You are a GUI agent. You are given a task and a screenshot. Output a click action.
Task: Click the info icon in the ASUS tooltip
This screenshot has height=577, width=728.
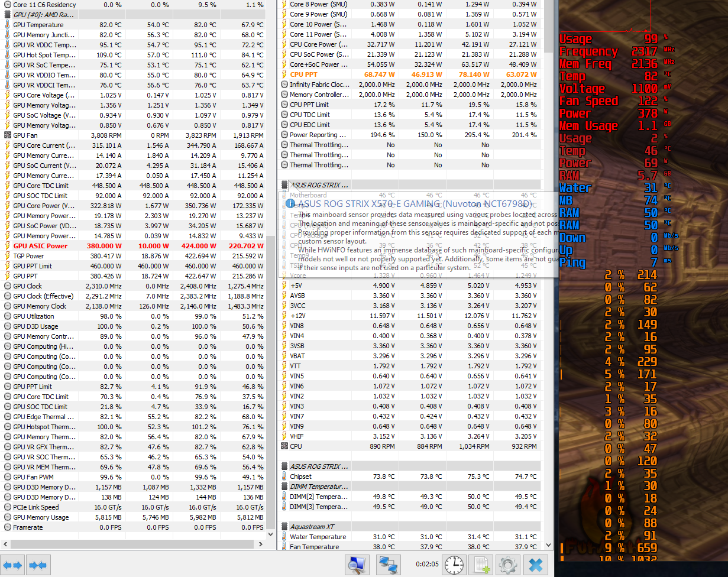pos(290,204)
